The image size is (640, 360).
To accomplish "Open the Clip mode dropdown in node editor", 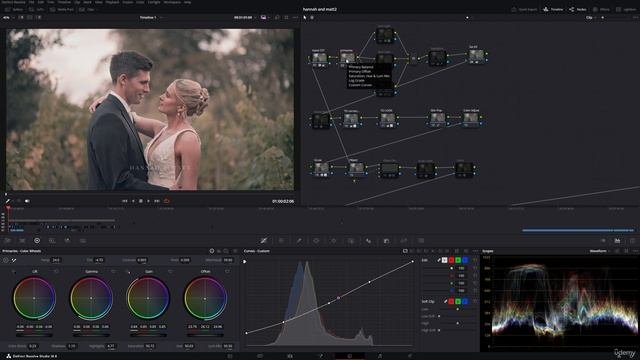I will (x=591, y=18).
